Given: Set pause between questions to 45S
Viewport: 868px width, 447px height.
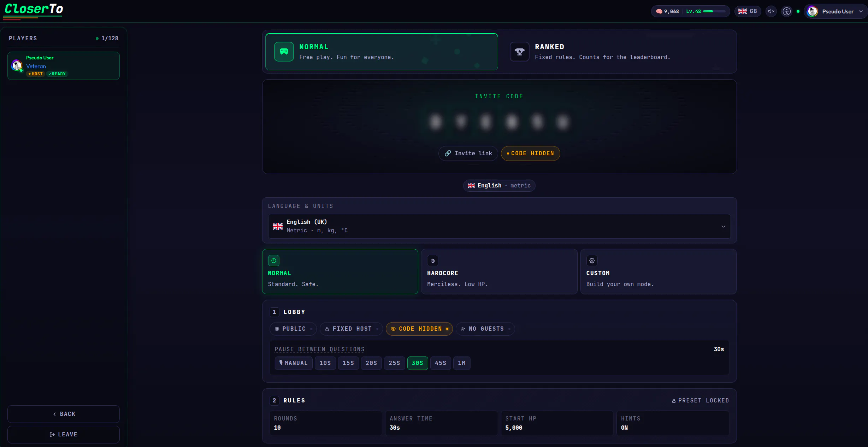Looking at the screenshot, I should coord(441,363).
